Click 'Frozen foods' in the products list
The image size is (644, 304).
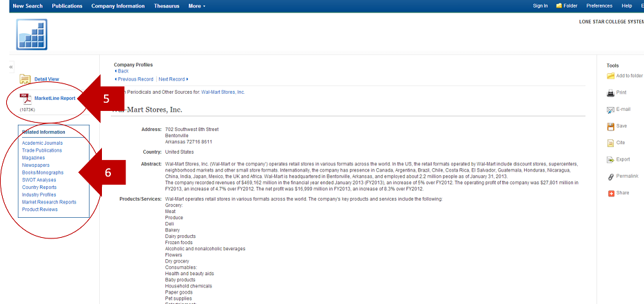pyautogui.click(x=178, y=243)
